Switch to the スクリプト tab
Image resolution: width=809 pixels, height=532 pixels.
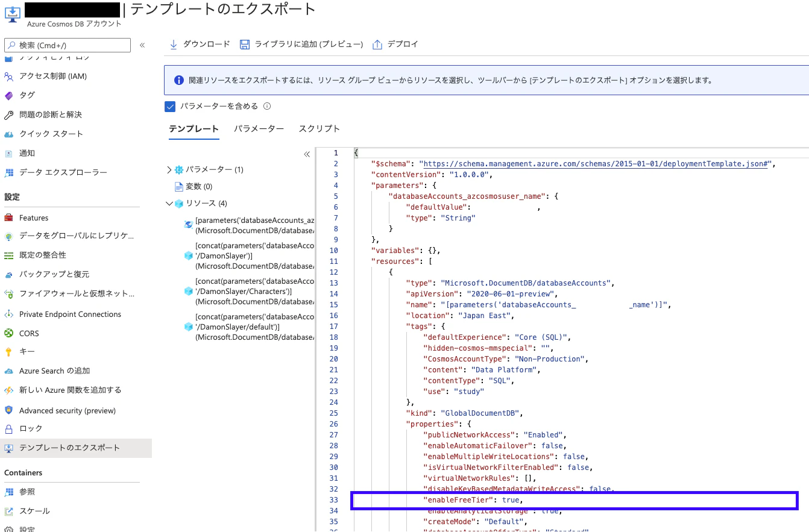[320, 129]
